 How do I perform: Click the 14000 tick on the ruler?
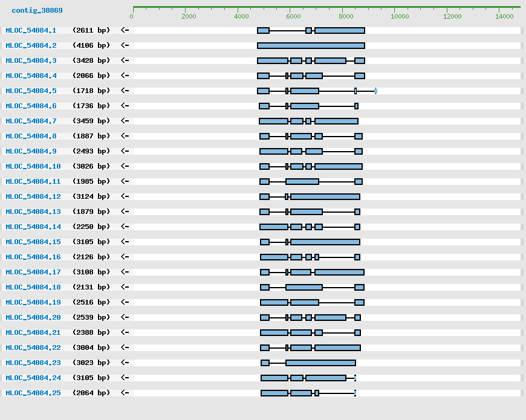pyautogui.click(x=504, y=16)
